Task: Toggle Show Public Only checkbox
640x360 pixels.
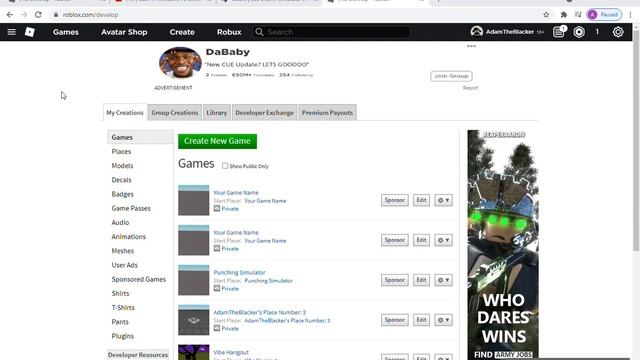Action: point(225,166)
